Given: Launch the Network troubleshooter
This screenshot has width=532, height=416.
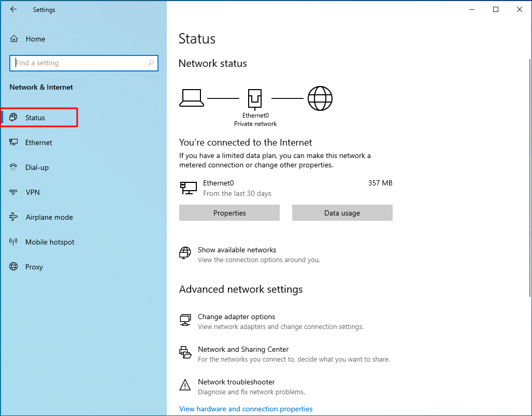Looking at the screenshot, I should tap(236, 382).
